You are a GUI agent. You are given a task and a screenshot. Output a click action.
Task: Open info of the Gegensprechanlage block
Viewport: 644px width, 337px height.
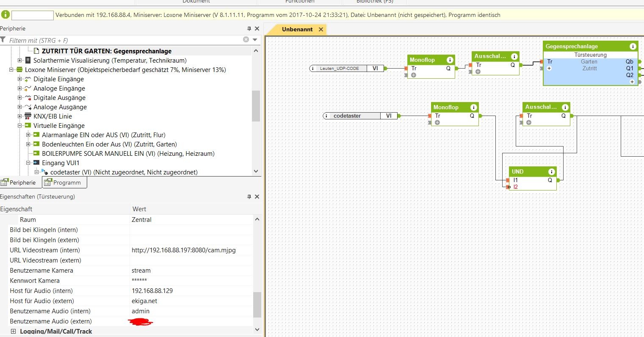(633, 46)
